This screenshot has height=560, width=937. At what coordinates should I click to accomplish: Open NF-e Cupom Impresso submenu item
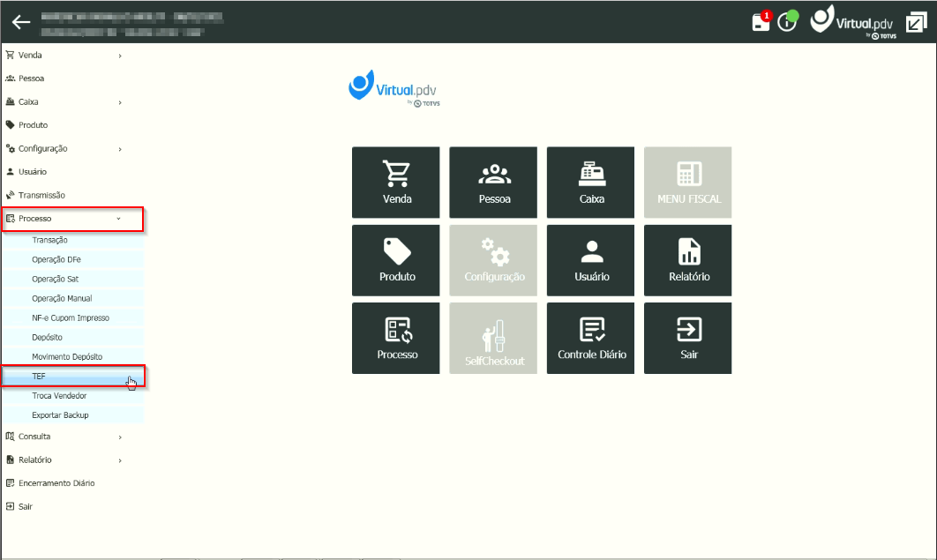coord(73,318)
